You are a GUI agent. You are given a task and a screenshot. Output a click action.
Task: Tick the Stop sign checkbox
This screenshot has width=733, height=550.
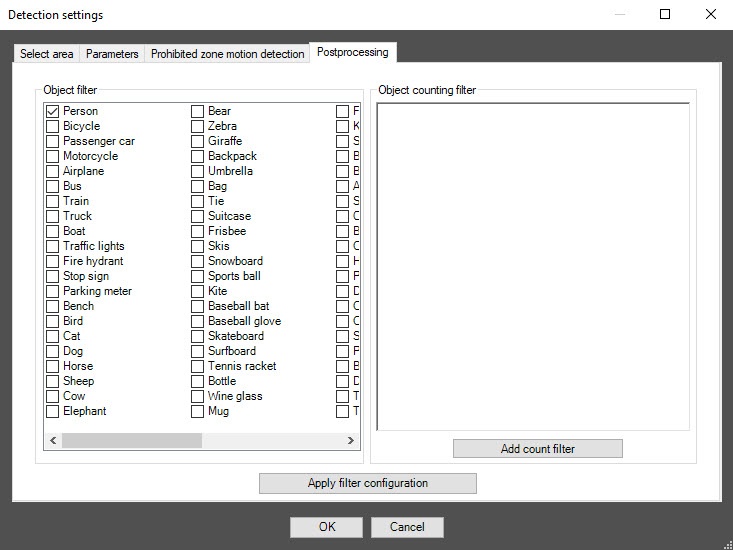[x=52, y=276]
